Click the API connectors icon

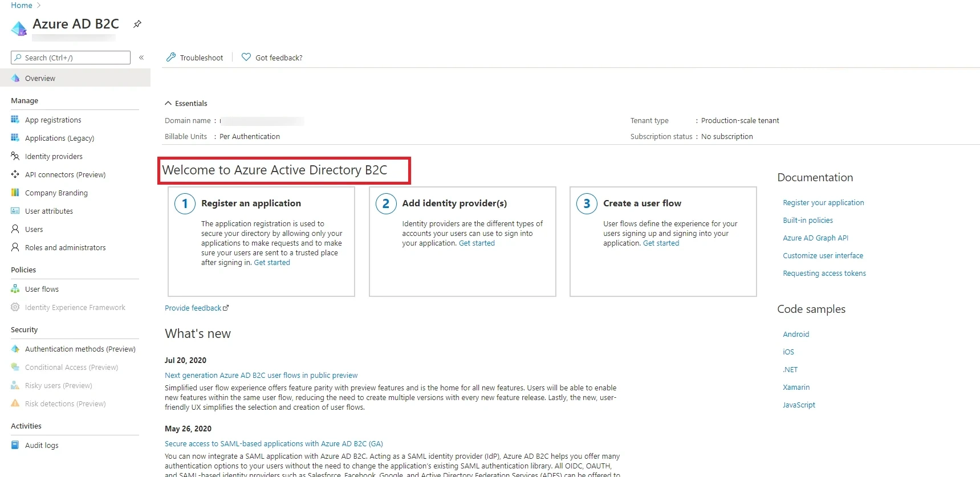click(15, 174)
